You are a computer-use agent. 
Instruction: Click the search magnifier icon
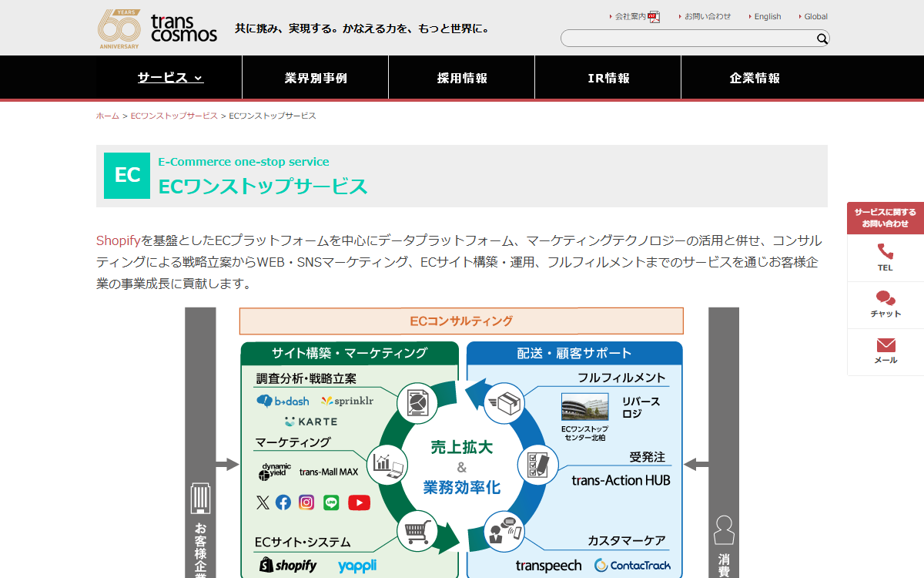[822, 39]
